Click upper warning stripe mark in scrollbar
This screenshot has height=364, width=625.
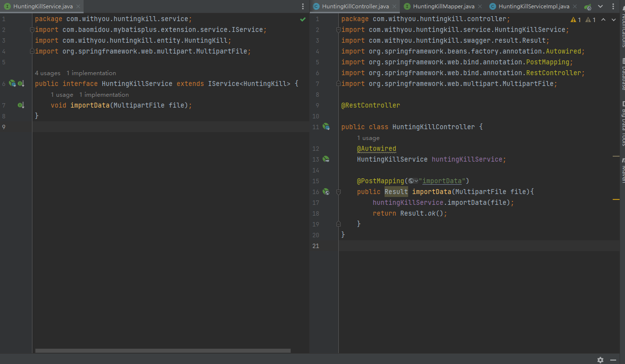(616, 156)
